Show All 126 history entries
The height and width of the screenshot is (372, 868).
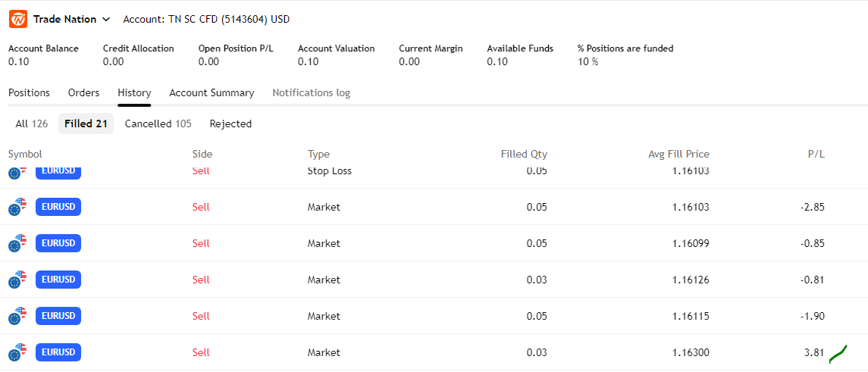(31, 123)
